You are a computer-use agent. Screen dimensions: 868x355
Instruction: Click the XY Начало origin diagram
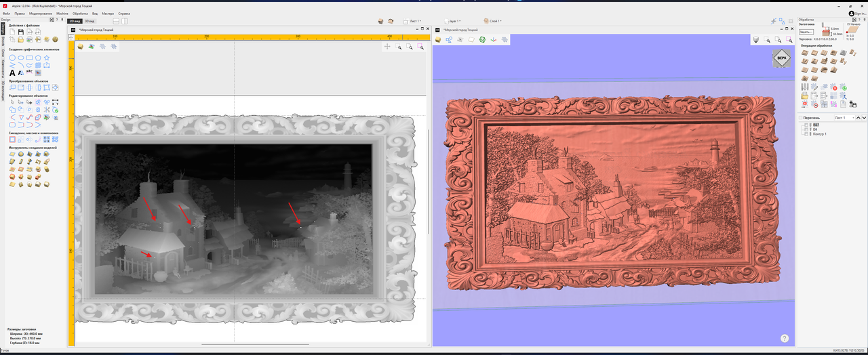(x=854, y=30)
